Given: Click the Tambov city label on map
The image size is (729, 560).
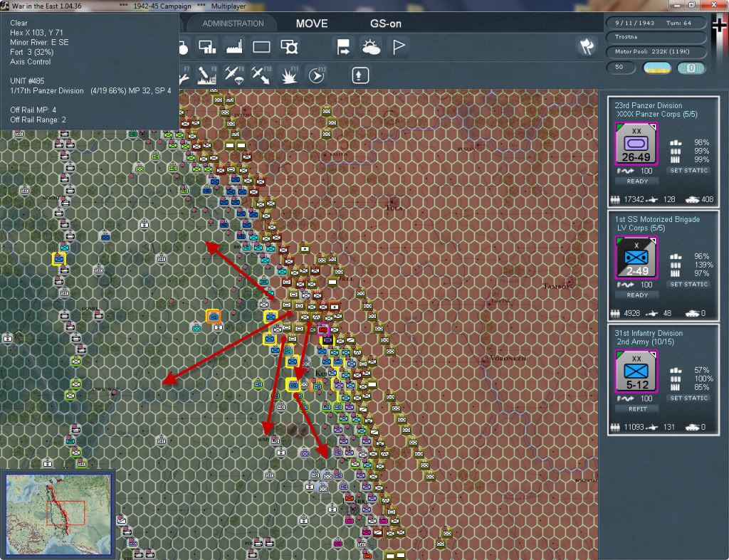Looking at the screenshot, I should [557, 286].
